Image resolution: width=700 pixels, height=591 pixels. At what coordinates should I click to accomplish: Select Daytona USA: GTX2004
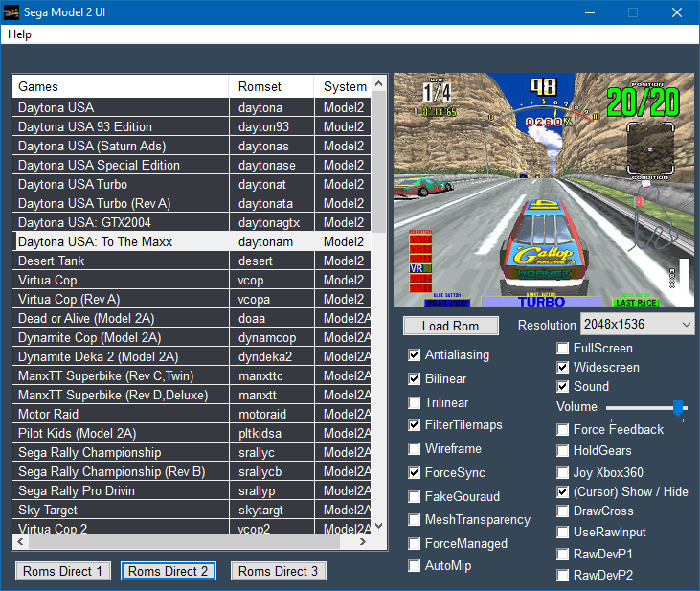click(x=192, y=222)
